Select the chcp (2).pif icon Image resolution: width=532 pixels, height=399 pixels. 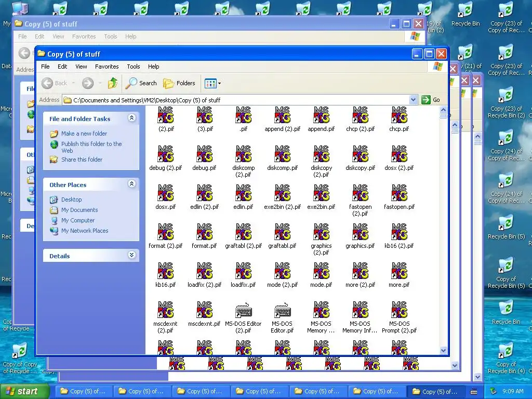[x=360, y=115]
